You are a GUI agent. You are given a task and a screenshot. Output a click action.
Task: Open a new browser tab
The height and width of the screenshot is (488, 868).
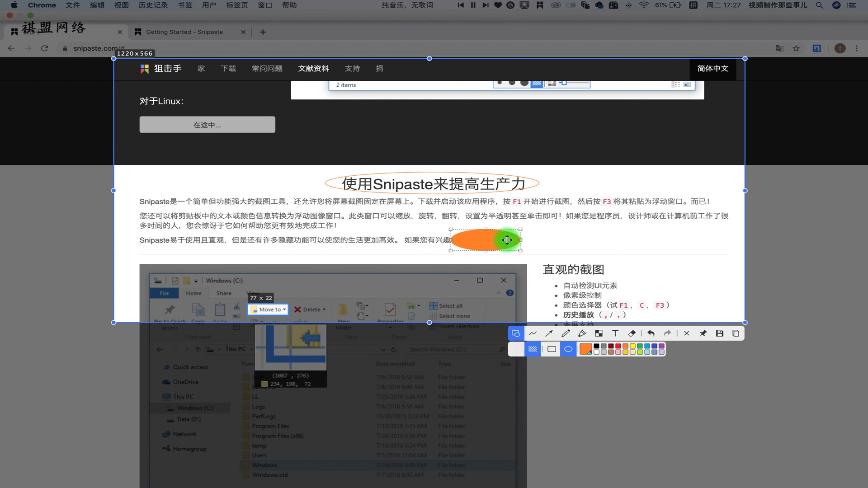[x=263, y=32]
